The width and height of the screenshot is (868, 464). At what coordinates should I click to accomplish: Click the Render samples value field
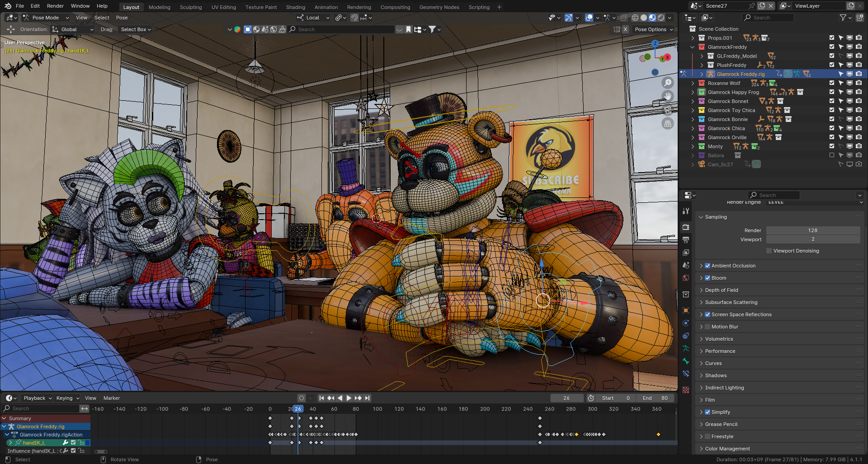tap(813, 230)
